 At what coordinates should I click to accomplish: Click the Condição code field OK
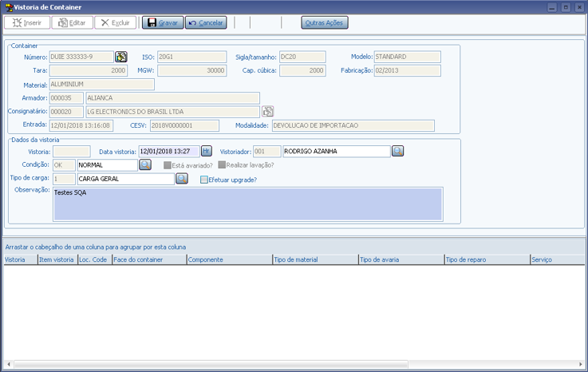pos(64,164)
